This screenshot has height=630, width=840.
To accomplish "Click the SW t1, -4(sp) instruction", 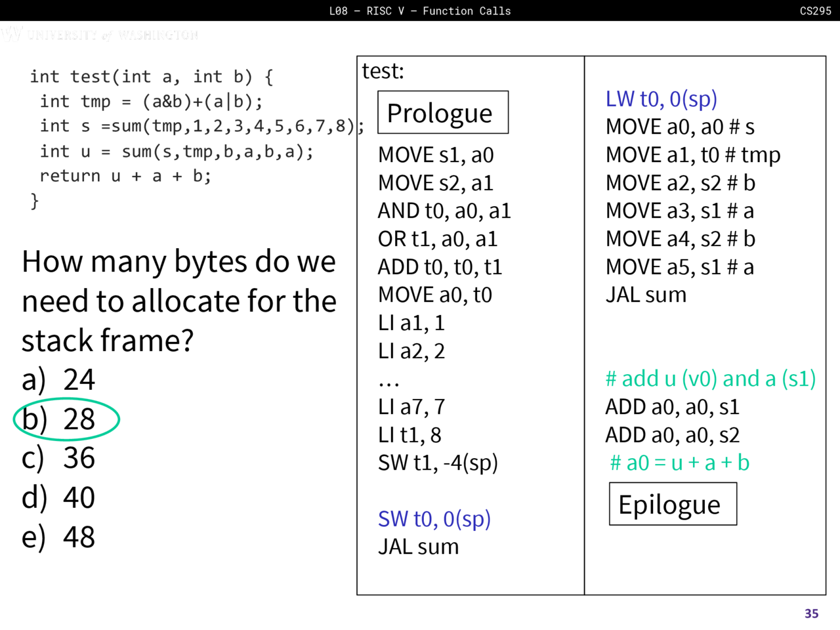I will click(438, 463).
